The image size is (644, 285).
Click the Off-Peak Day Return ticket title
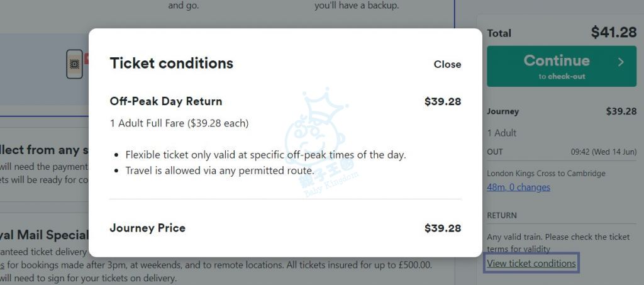pyautogui.click(x=165, y=101)
